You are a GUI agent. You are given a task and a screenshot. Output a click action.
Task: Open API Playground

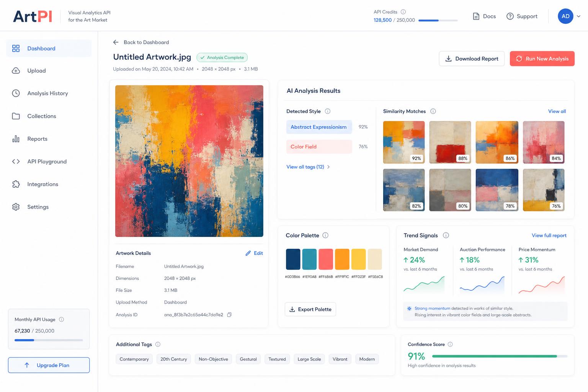49,162
